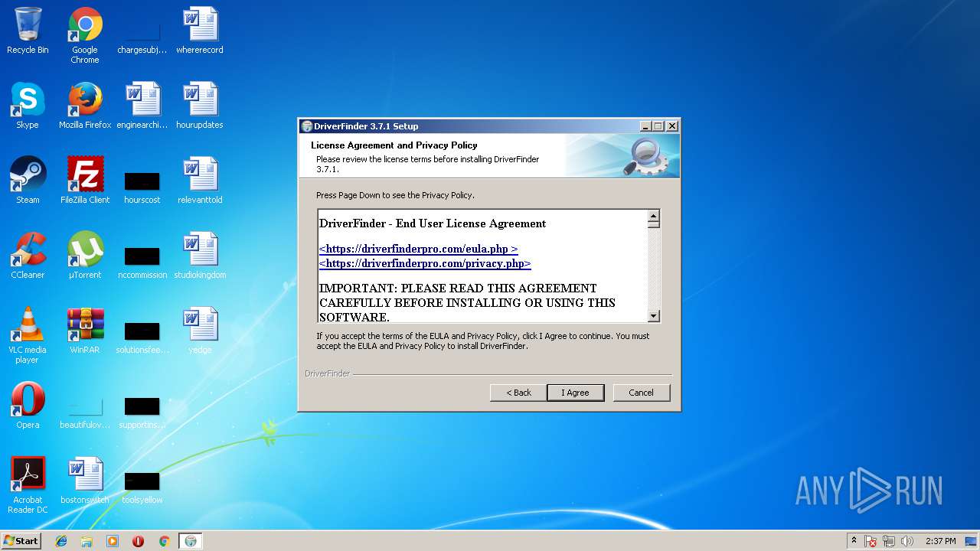Open Windows Explorer folder in taskbar

tap(87, 541)
